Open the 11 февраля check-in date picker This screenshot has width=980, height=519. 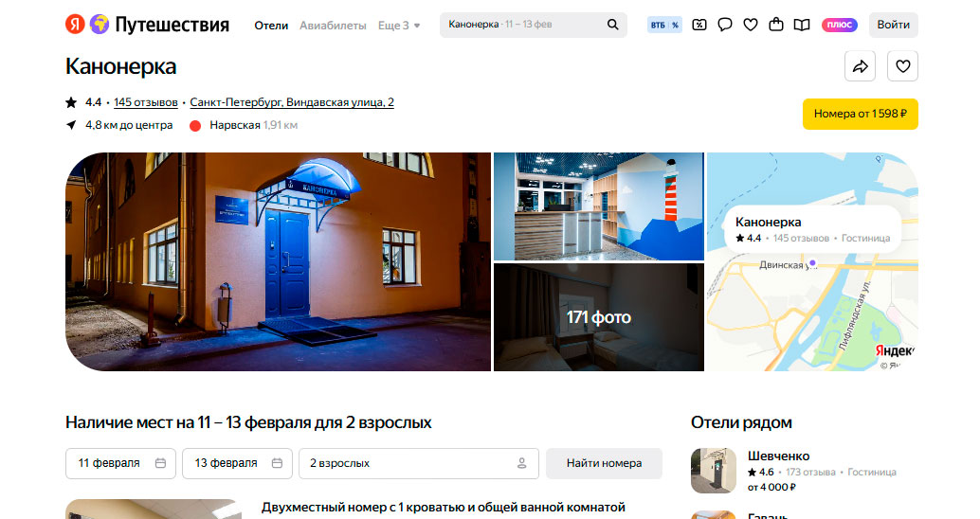pyautogui.click(x=120, y=463)
